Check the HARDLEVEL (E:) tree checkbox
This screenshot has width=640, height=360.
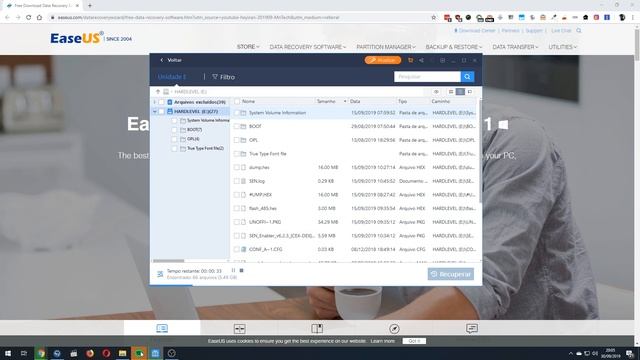[x=162, y=111]
